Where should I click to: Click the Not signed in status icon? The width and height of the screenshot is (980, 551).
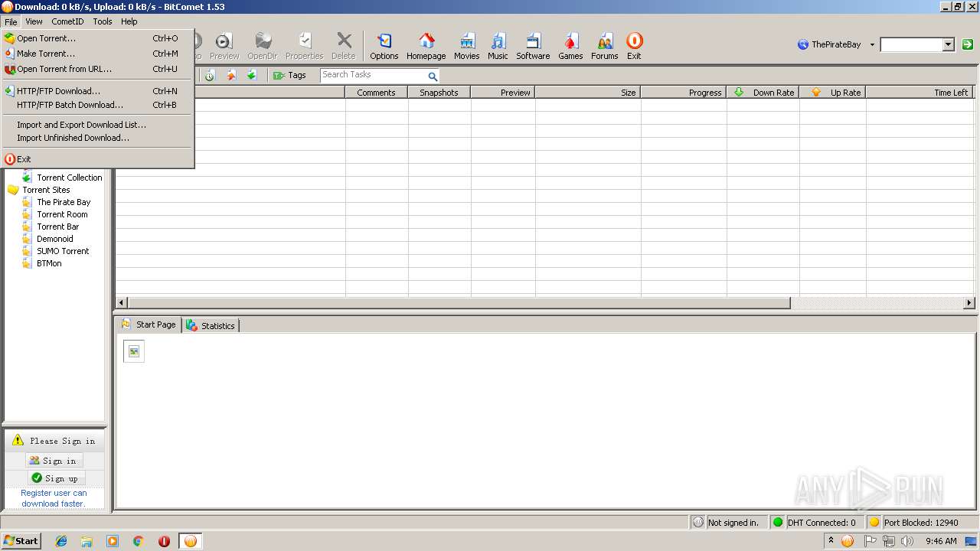pyautogui.click(x=697, y=522)
